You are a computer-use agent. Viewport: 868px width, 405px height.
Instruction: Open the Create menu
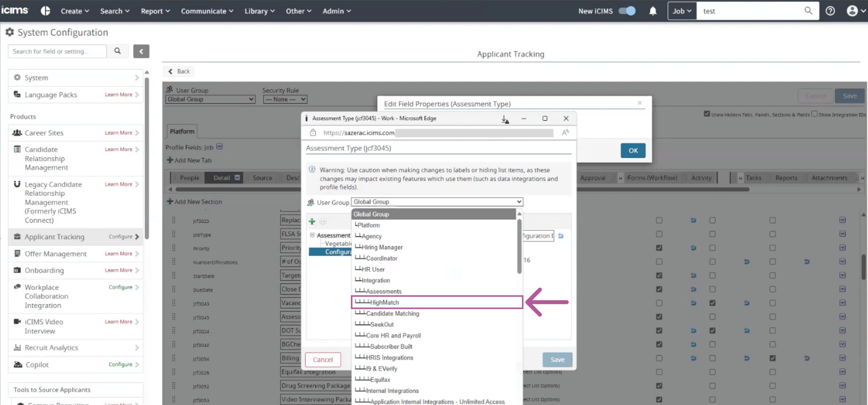coord(75,11)
